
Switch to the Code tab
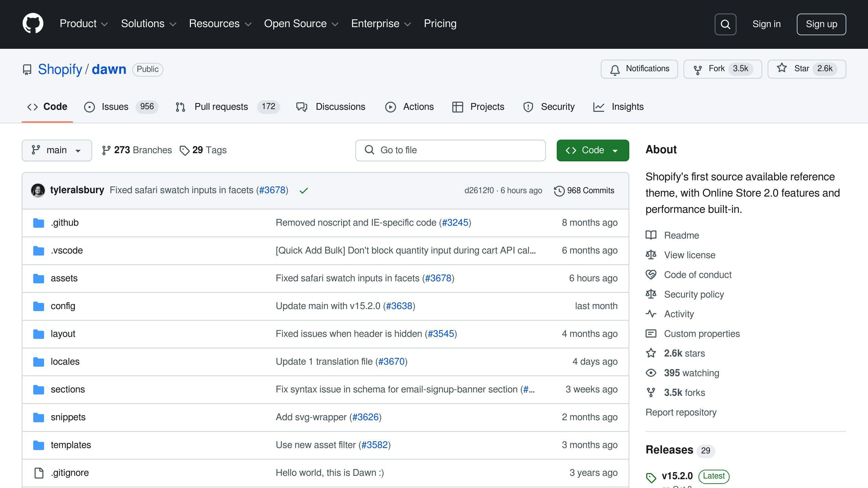coord(47,107)
